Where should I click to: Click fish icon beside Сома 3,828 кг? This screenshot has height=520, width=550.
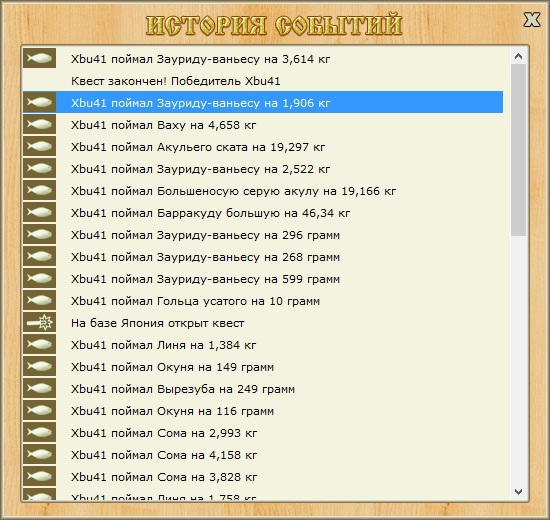pyautogui.click(x=39, y=476)
